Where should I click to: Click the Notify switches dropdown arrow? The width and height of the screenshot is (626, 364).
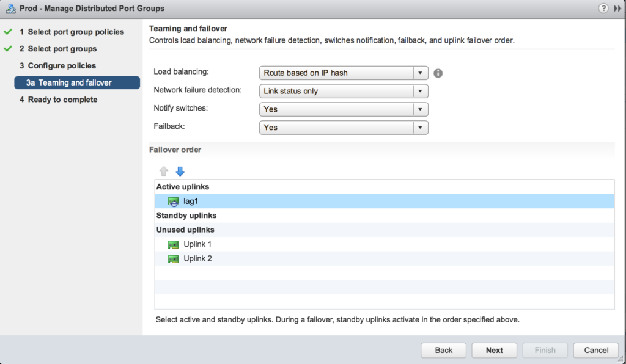420,109
